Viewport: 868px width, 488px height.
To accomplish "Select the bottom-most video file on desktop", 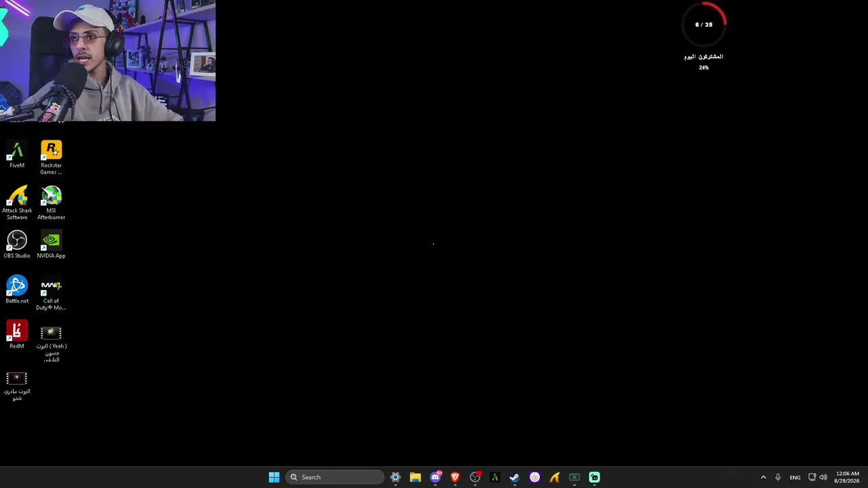I will point(17,386).
